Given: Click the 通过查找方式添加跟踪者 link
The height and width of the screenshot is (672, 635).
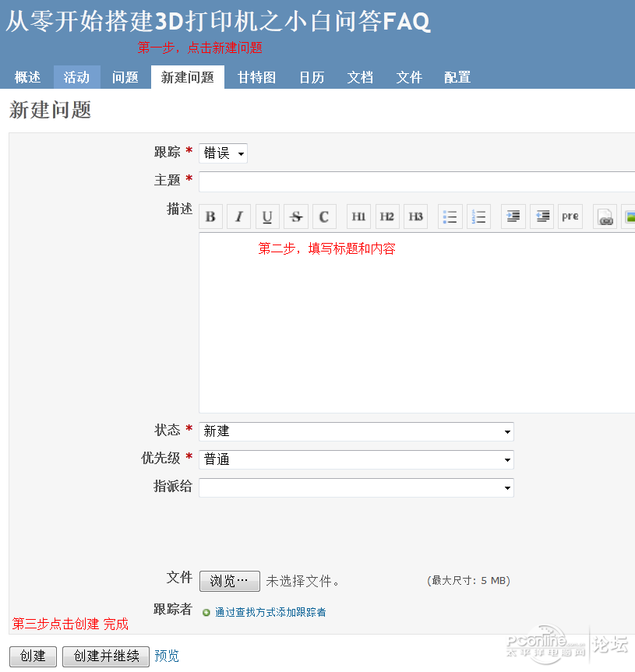Looking at the screenshot, I should (x=270, y=612).
